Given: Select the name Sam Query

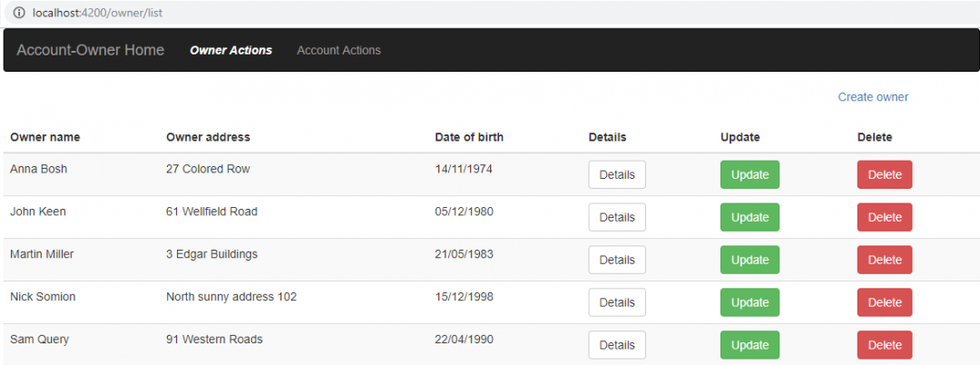Looking at the screenshot, I should point(39,340).
